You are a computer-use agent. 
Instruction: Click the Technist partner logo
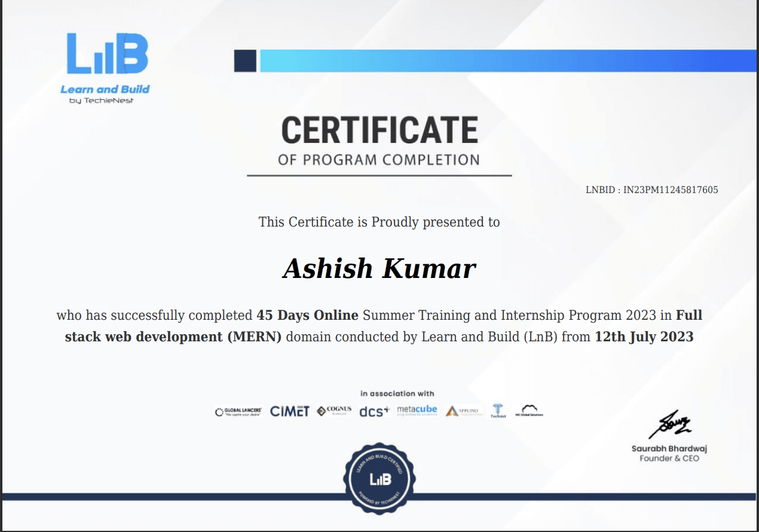(x=498, y=411)
